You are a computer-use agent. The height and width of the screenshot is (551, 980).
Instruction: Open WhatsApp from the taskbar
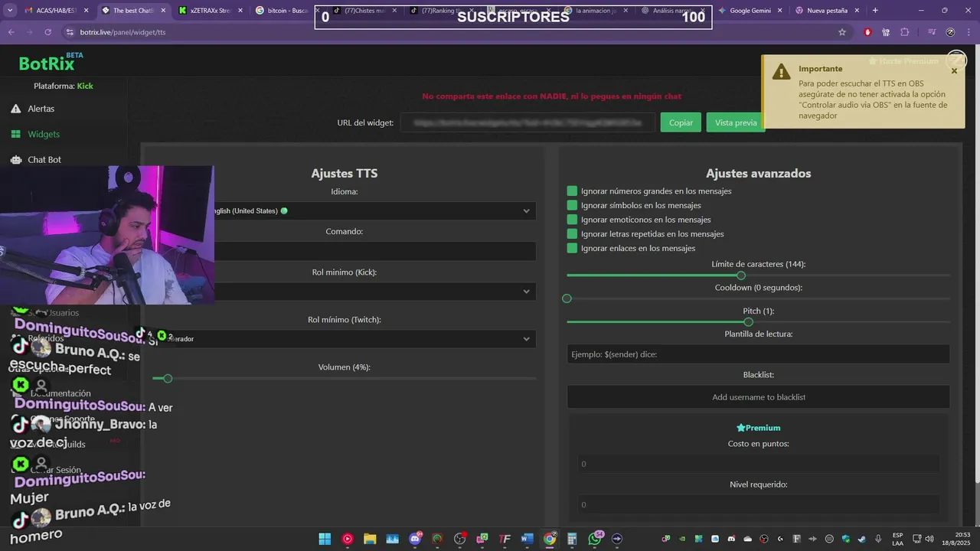click(x=595, y=539)
